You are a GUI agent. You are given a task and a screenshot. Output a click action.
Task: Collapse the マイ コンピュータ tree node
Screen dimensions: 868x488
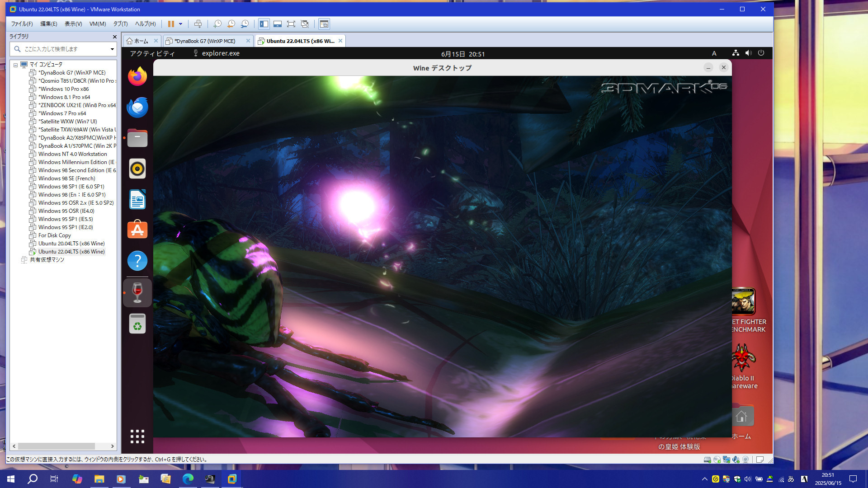15,65
